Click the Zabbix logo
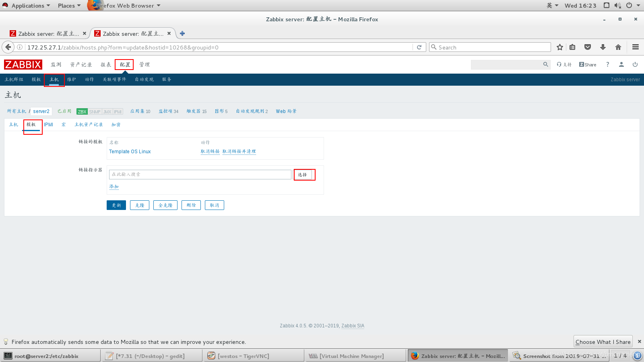The image size is (644, 362). 23,64
